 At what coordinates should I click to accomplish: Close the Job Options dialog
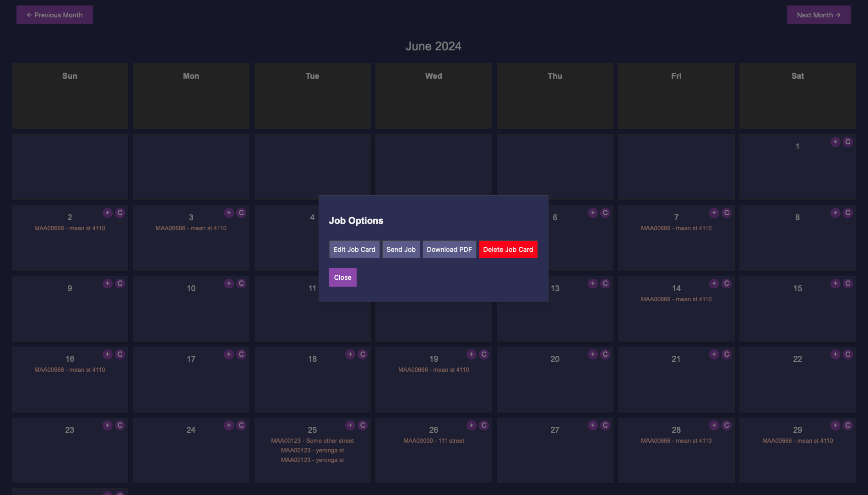tap(342, 277)
